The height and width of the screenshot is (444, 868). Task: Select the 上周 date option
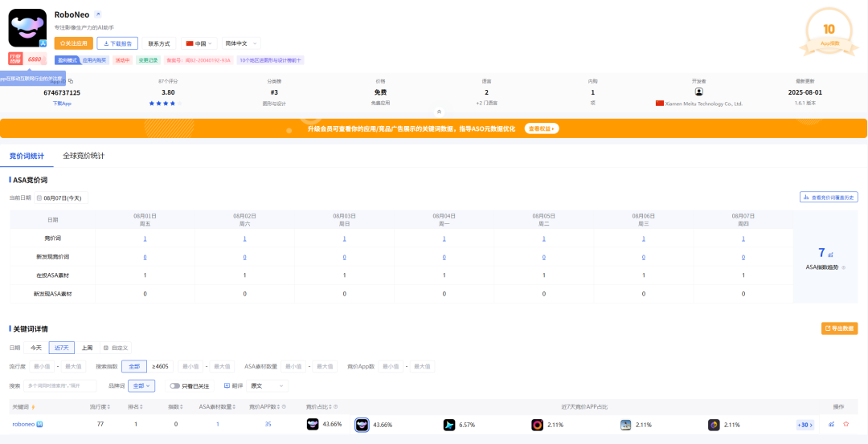87,348
